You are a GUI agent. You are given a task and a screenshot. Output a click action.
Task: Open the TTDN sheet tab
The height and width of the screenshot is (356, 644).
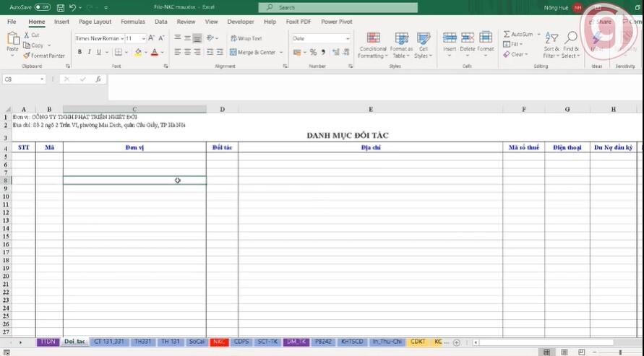pos(48,342)
